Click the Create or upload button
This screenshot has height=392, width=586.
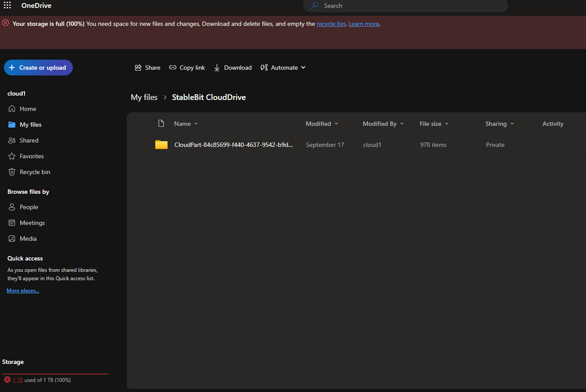(x=38, y=67)
